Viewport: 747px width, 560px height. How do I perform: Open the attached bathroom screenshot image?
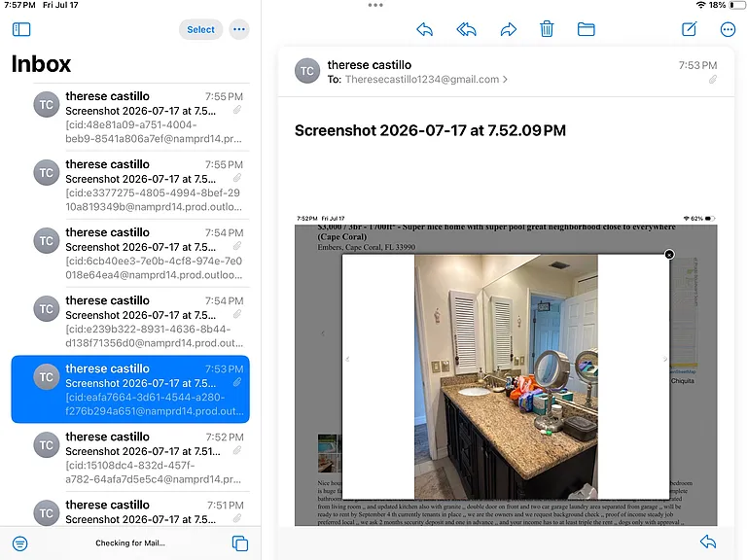pyautogui.click(x=506, y=370)
